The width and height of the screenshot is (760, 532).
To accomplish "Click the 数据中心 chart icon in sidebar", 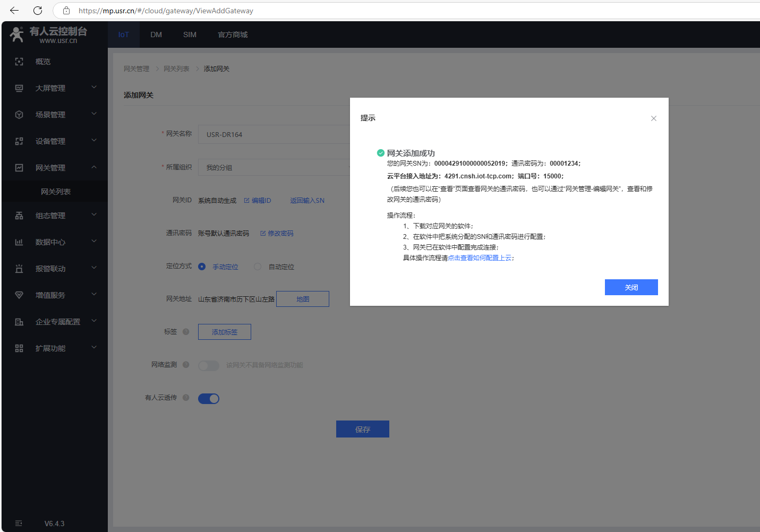I will (19, 242).
